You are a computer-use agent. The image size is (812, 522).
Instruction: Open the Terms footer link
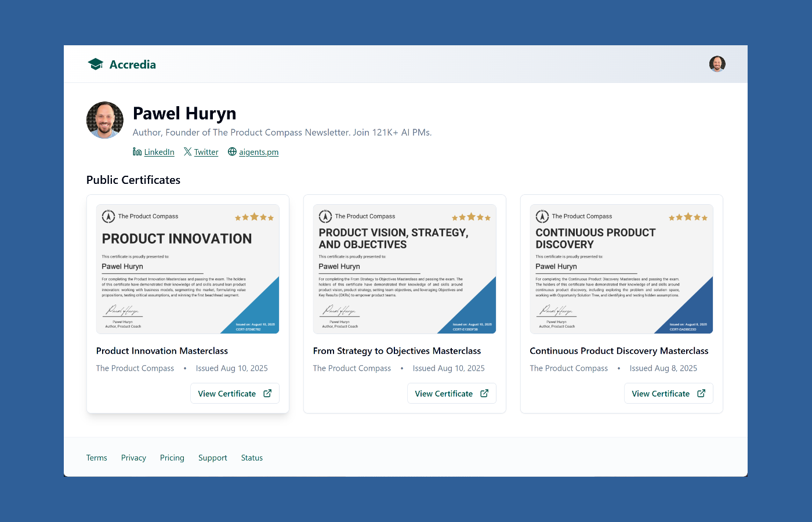pyautogui.click(x=97, y=458)
